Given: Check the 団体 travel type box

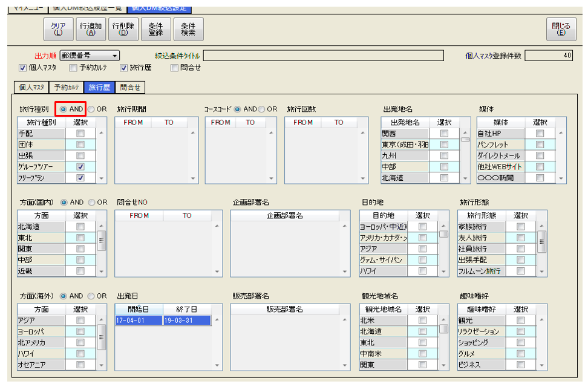Looking at the screenshot, I should tap(80, 145).
